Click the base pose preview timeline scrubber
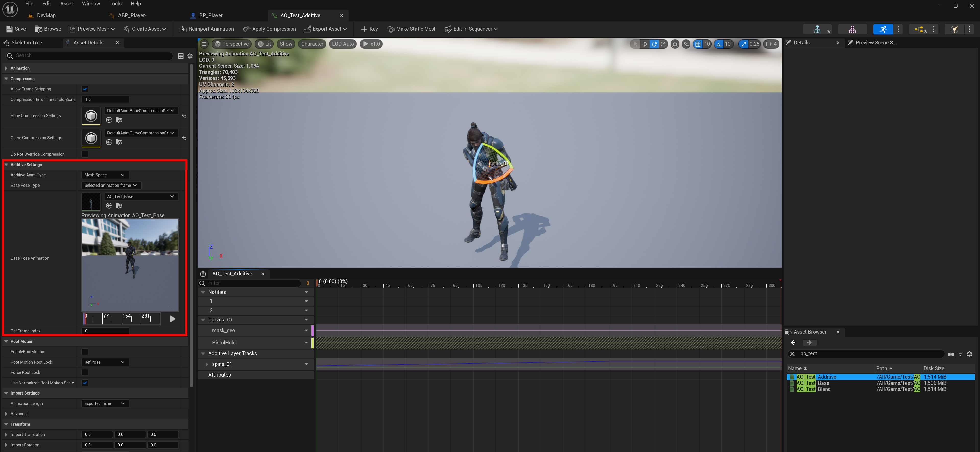Viewport: 980px width, 452px height. [x=121, y=319]
